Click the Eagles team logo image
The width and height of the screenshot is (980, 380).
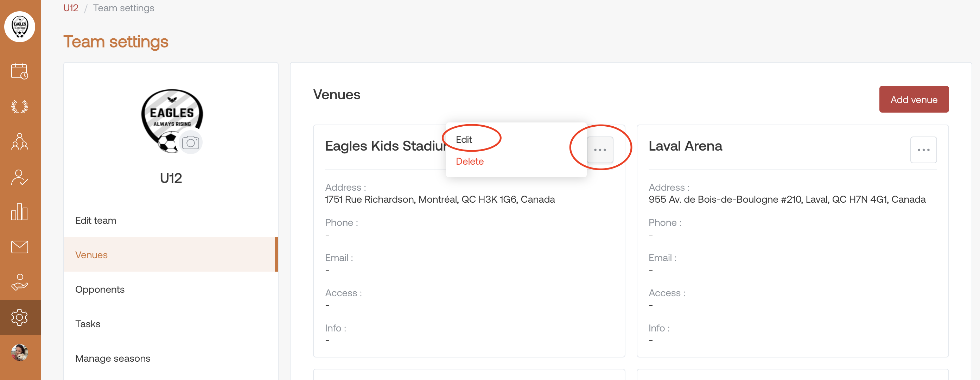[172, 120]
